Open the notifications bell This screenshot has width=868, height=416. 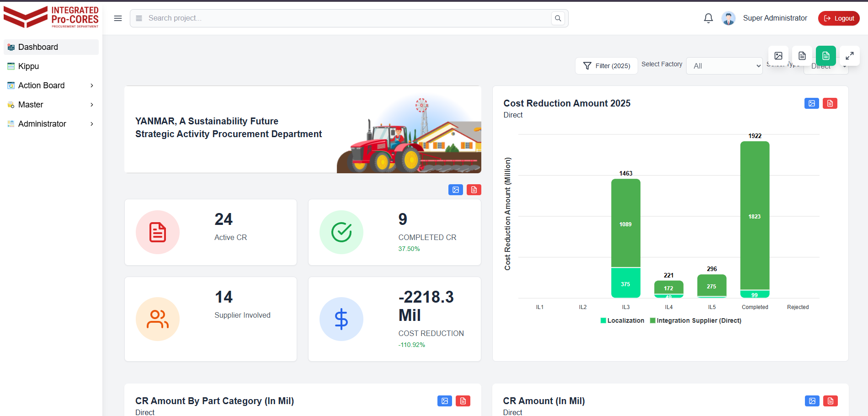[x=708, y=18]
